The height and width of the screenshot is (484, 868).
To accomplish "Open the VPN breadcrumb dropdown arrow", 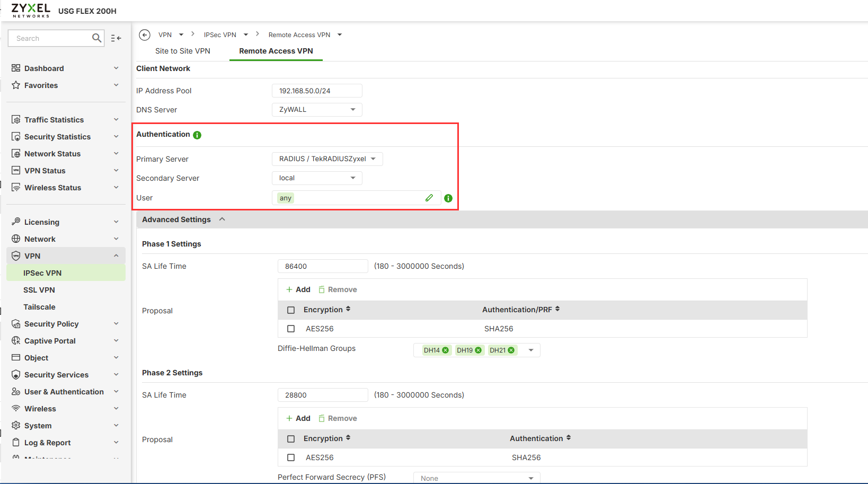I will pyautogui.click(x=181, y=35).
